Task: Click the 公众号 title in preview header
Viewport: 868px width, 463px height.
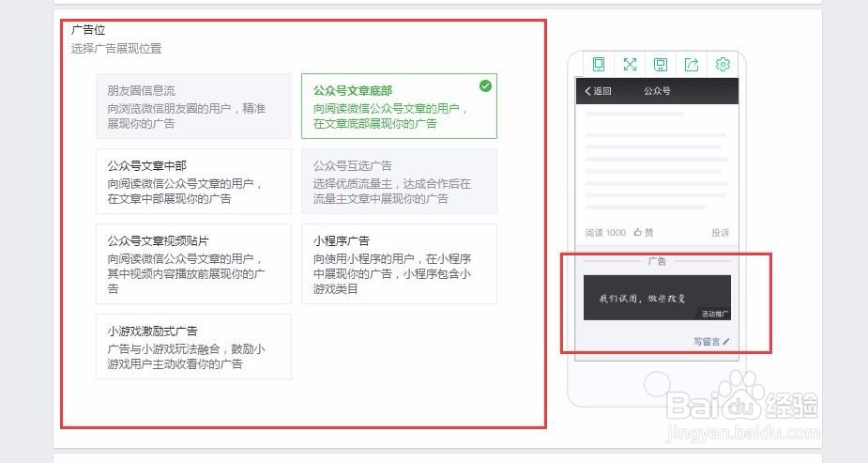Action: click(657, 91)
